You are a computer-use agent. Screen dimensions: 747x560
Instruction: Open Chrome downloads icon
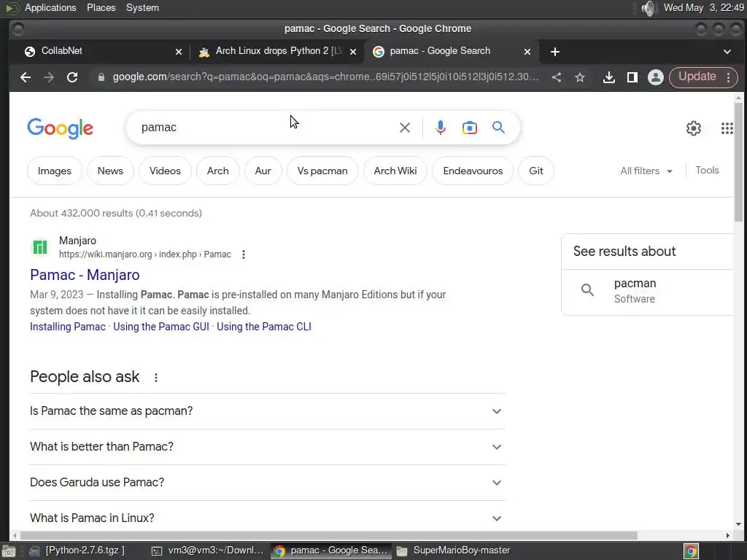tap(609, 77)
